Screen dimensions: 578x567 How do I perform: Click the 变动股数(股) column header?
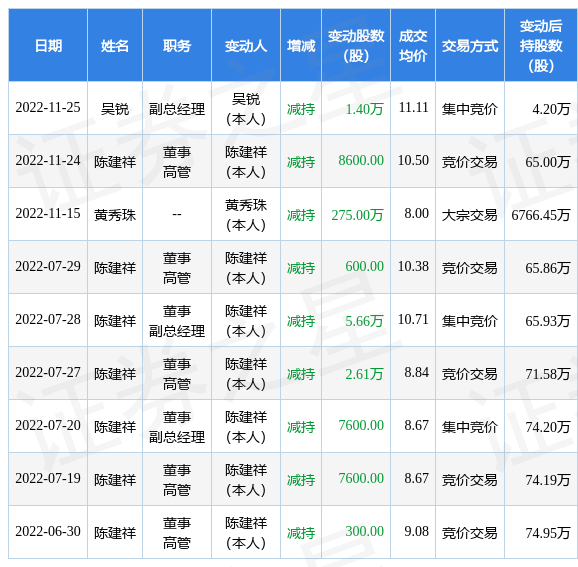click(356, 46)
